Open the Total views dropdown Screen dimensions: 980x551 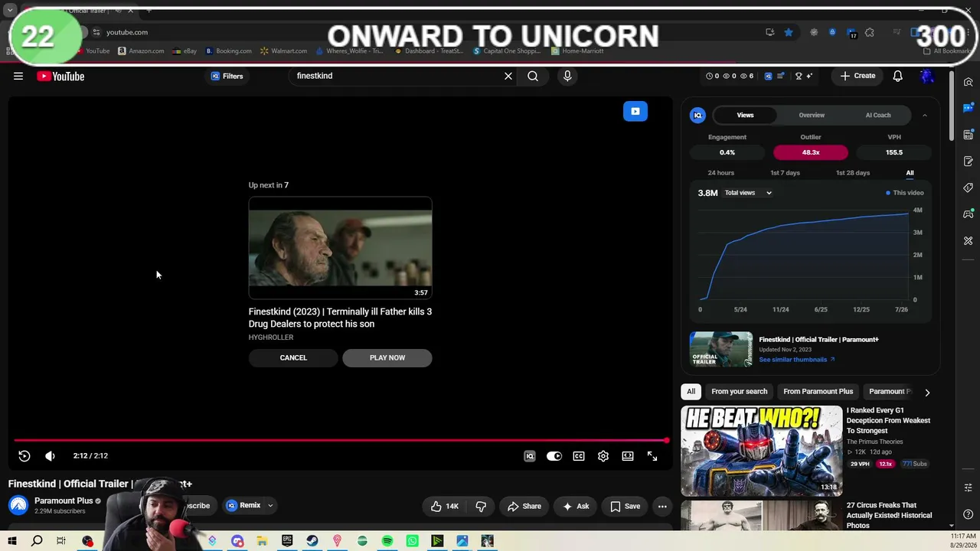748,193
